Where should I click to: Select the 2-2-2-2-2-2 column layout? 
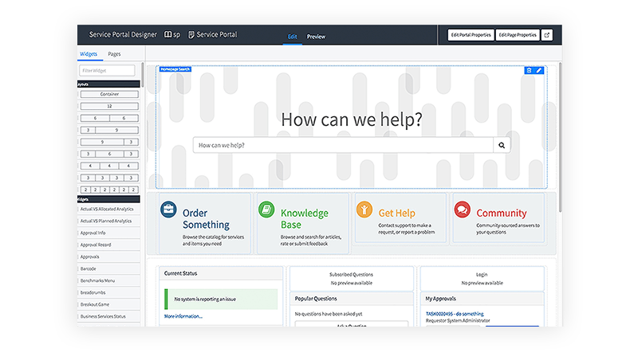point(109,190)
